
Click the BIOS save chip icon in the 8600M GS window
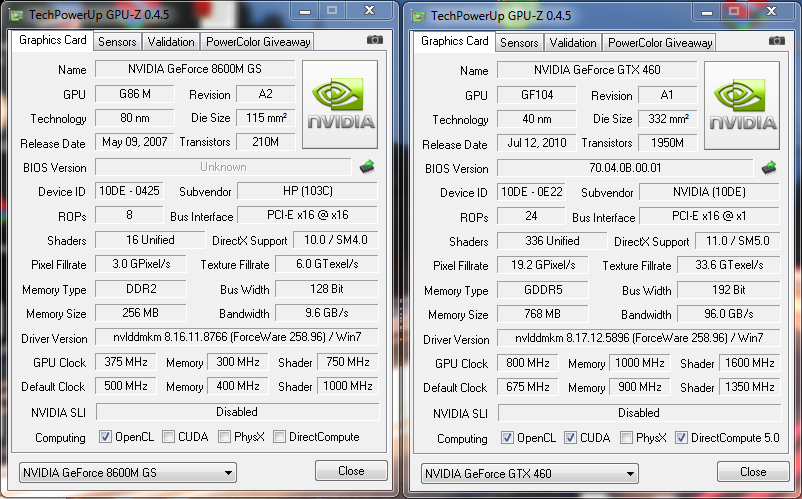(x=367, y=167)
